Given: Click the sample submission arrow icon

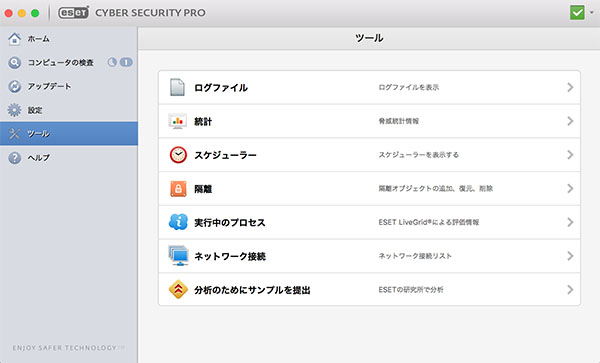Looking at the screenshot, I should [178, 290].
